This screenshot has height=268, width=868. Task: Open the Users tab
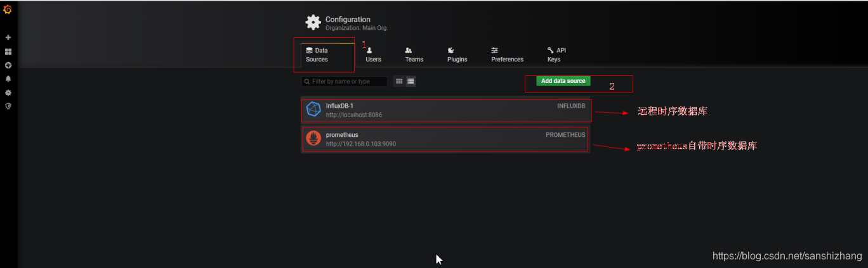pos(373,54)
